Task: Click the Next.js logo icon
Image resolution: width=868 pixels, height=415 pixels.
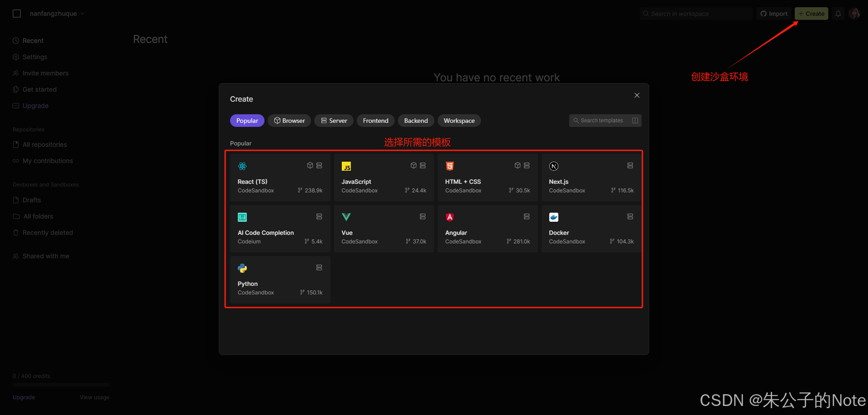Action: [x=554, y=166]
